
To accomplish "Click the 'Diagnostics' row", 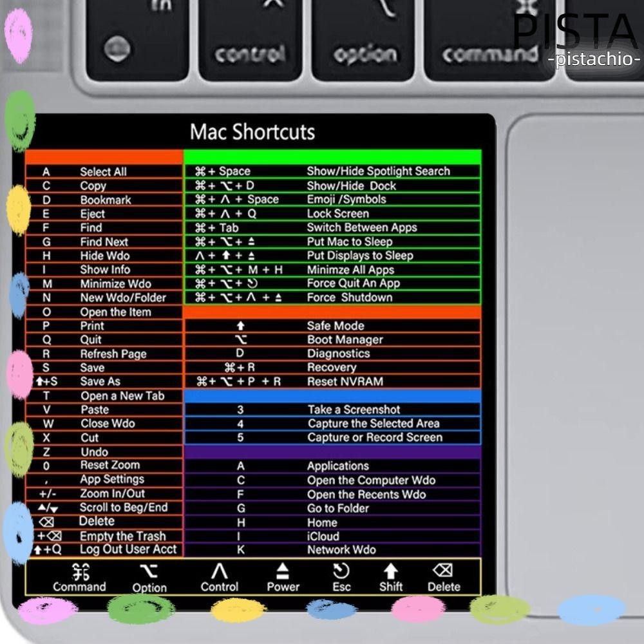I will pos(333,354).
